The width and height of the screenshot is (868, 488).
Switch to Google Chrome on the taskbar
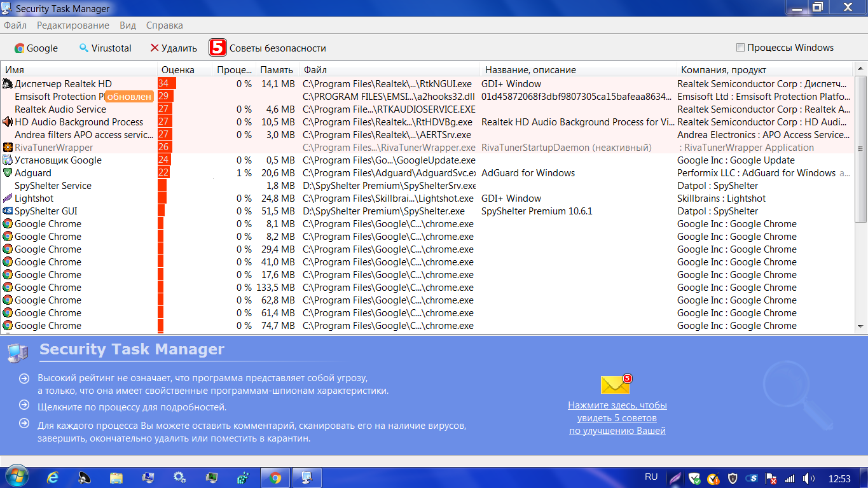(275, 478)
